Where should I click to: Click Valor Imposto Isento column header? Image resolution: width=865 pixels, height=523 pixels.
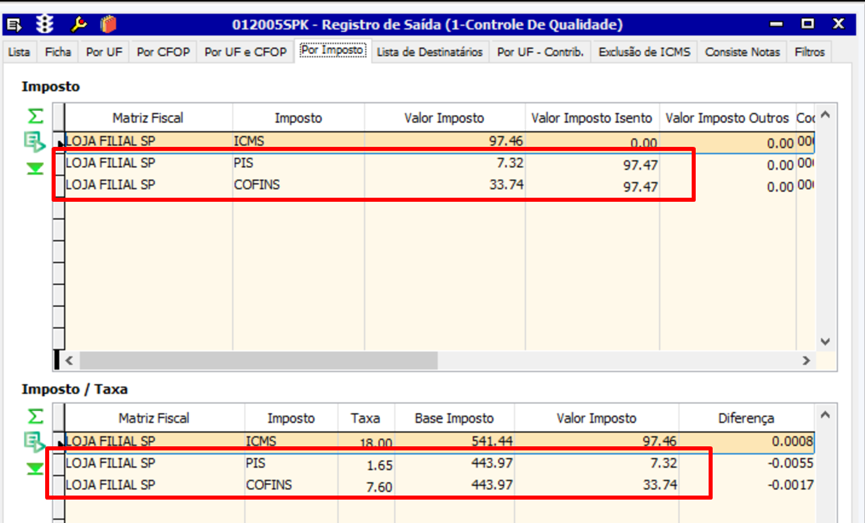592,118
